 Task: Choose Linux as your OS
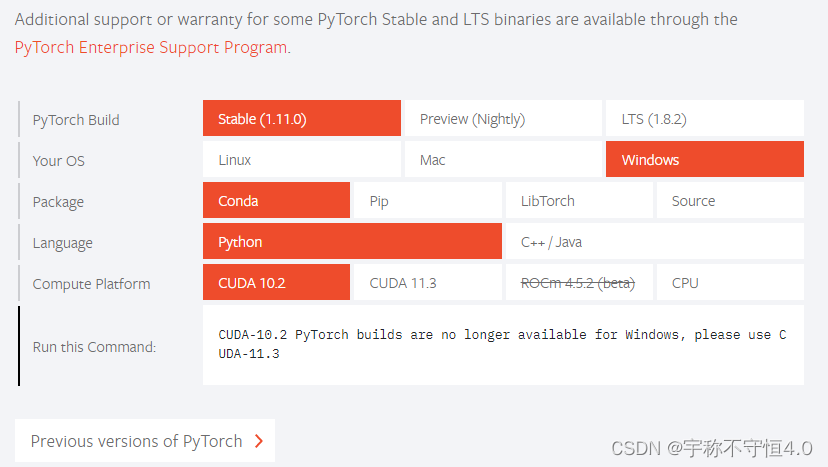301,160
